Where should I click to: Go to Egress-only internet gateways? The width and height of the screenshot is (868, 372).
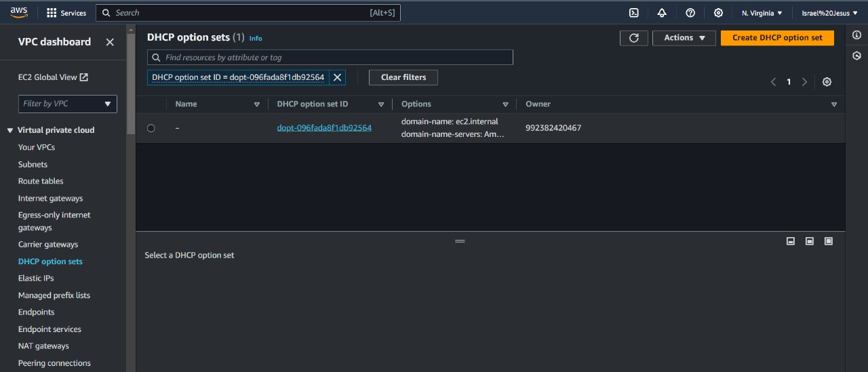click(x=54, y=222)
